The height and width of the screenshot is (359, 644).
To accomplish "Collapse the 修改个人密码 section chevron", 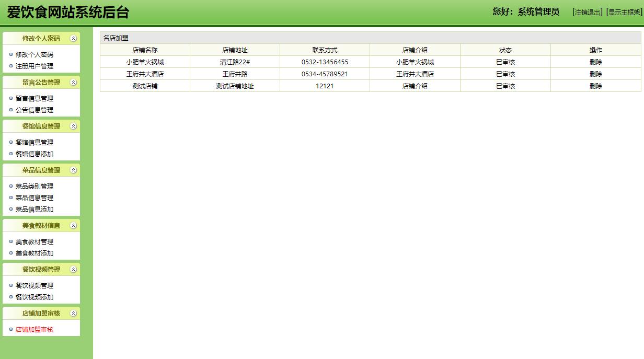I will click(73, 38).
